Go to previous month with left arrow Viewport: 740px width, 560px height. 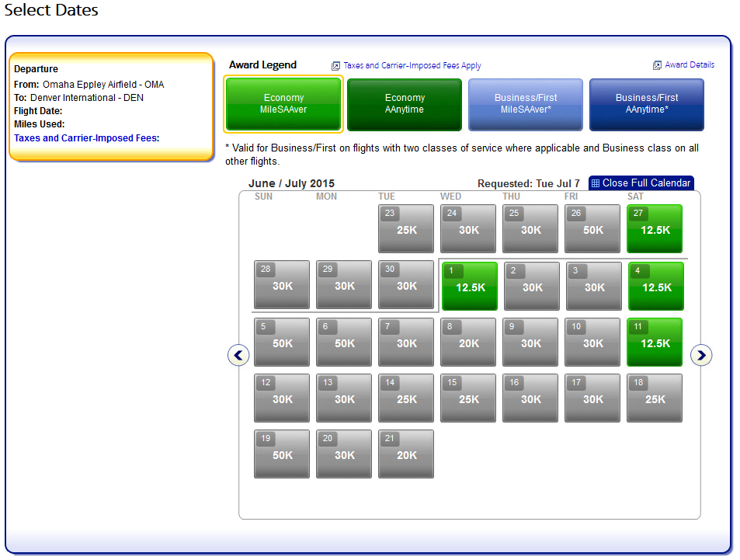238,356
